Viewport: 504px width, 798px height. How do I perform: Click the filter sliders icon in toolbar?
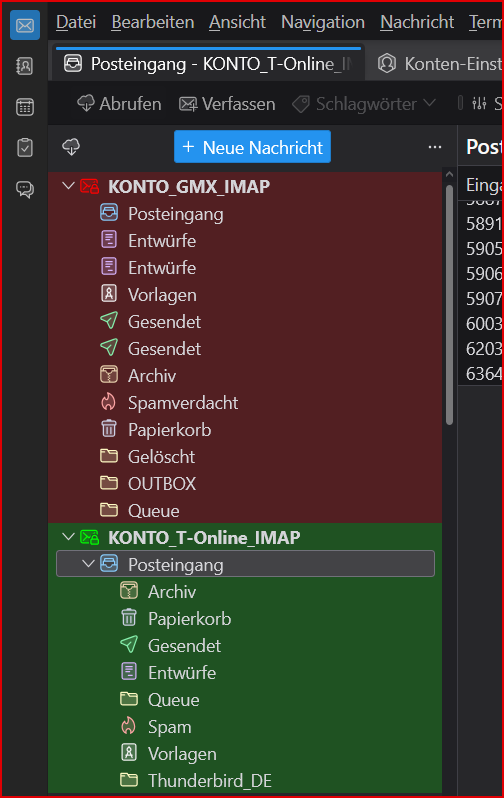point(479,104)
